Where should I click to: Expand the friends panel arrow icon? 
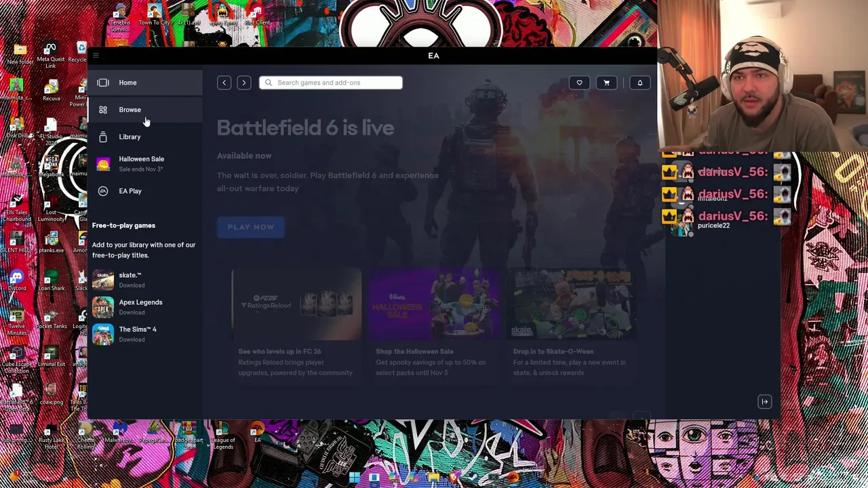[x=764, y=402]
